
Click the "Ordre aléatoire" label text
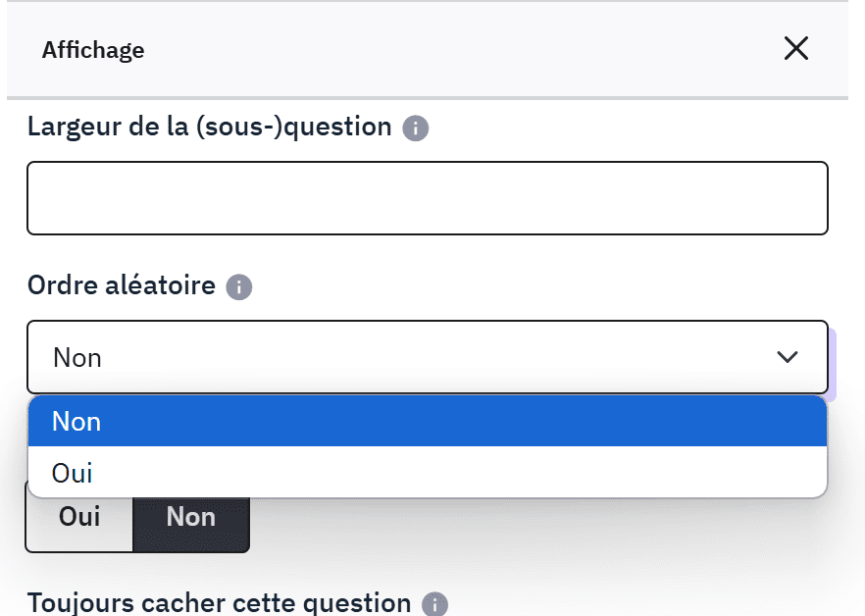[122, 285]
